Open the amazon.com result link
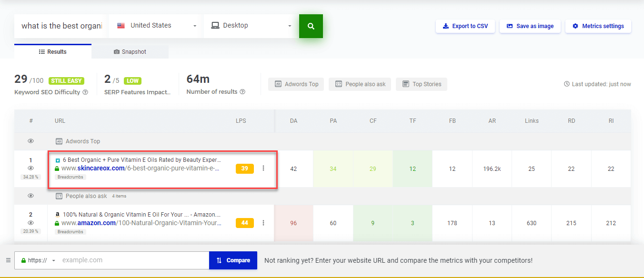 point(141,223)
